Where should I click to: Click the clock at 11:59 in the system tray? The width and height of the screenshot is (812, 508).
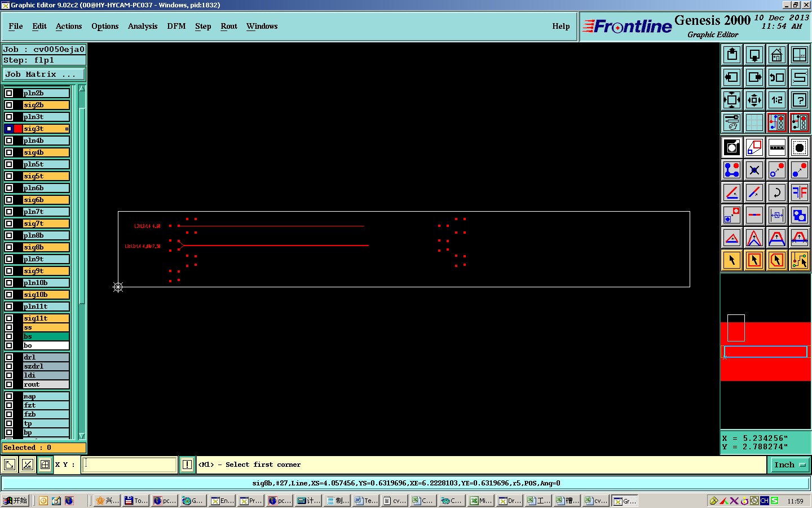[x=795, y=501]
